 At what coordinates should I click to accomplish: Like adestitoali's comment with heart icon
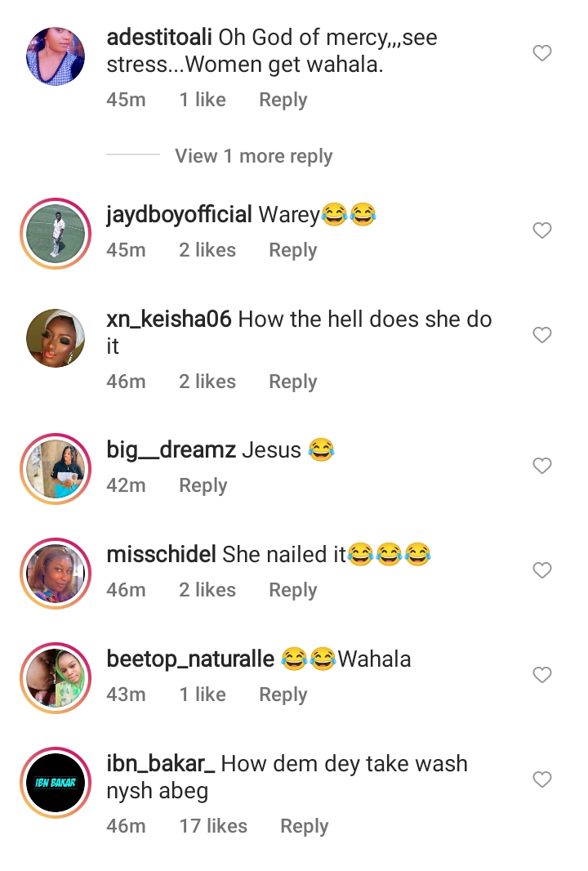(542, 53)
